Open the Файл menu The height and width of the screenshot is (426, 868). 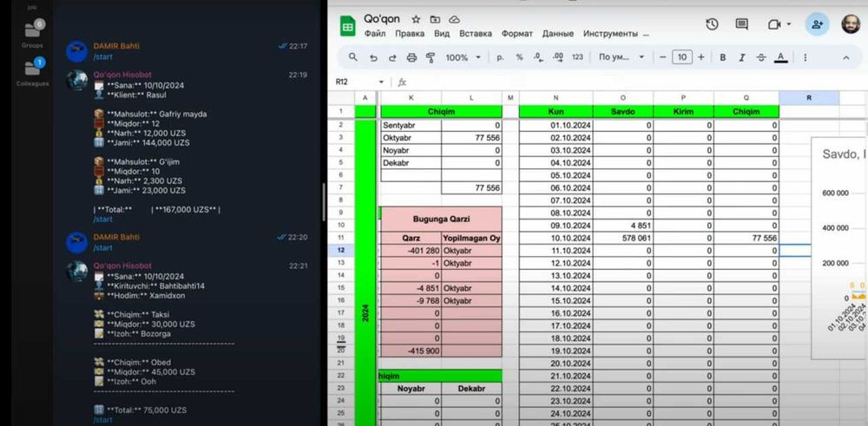click(x=375, y=34)
